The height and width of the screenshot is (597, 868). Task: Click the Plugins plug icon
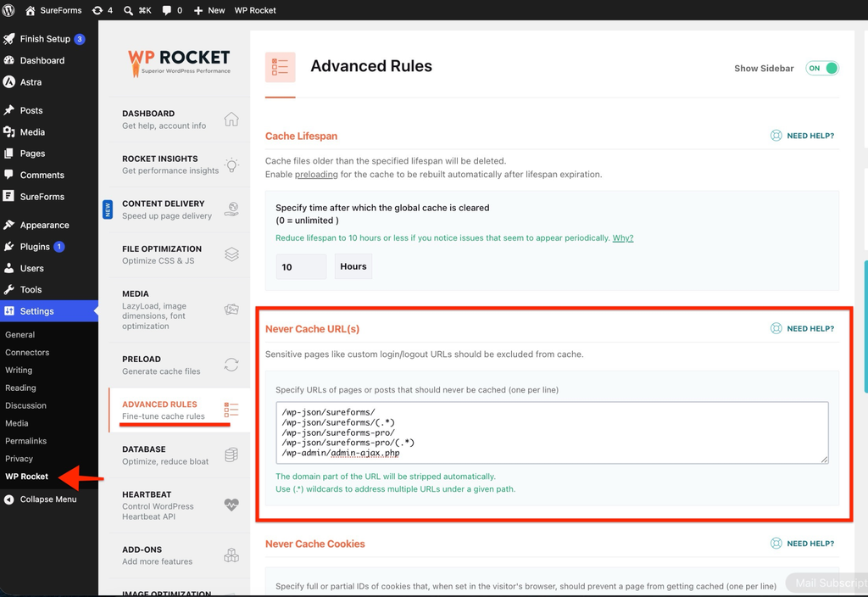pos(8,247)
